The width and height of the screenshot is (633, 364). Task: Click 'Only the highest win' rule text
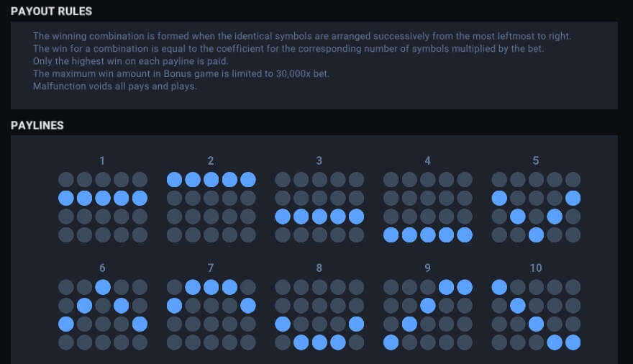[x=130, y=61]
